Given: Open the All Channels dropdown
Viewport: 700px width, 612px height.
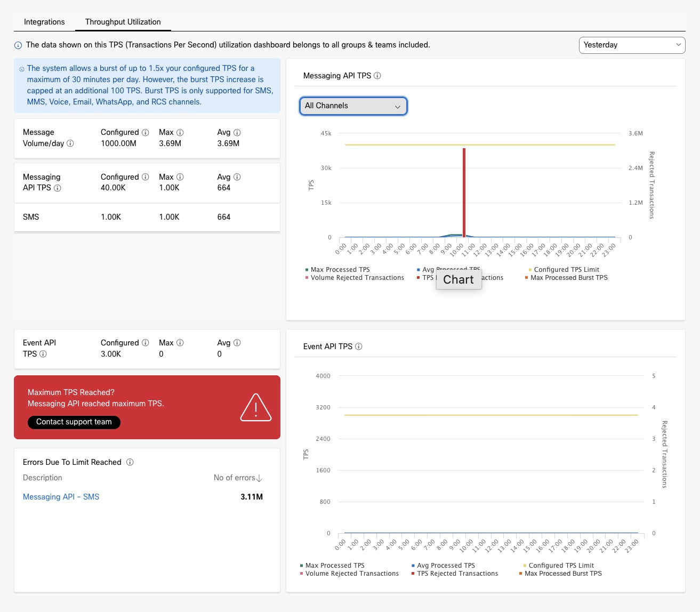Looking at the screenshot, I should coord(353,106).
